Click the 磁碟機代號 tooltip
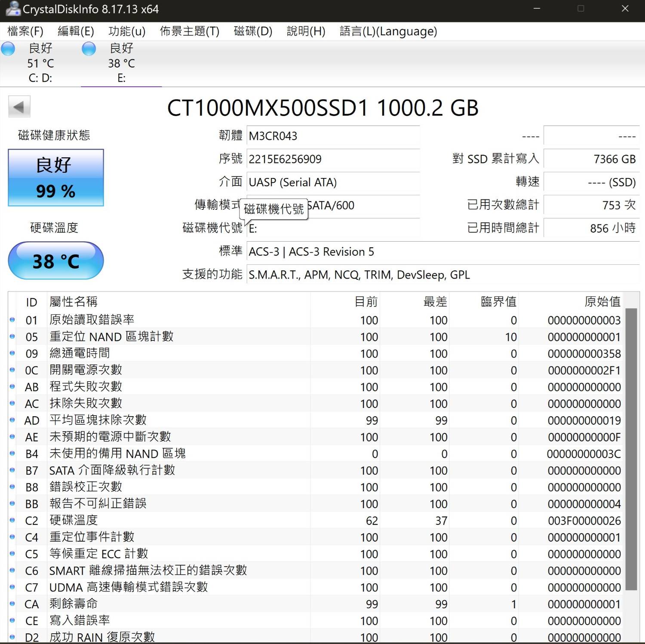The width and height of the screenshot is (645, 644). coord(274,209)
